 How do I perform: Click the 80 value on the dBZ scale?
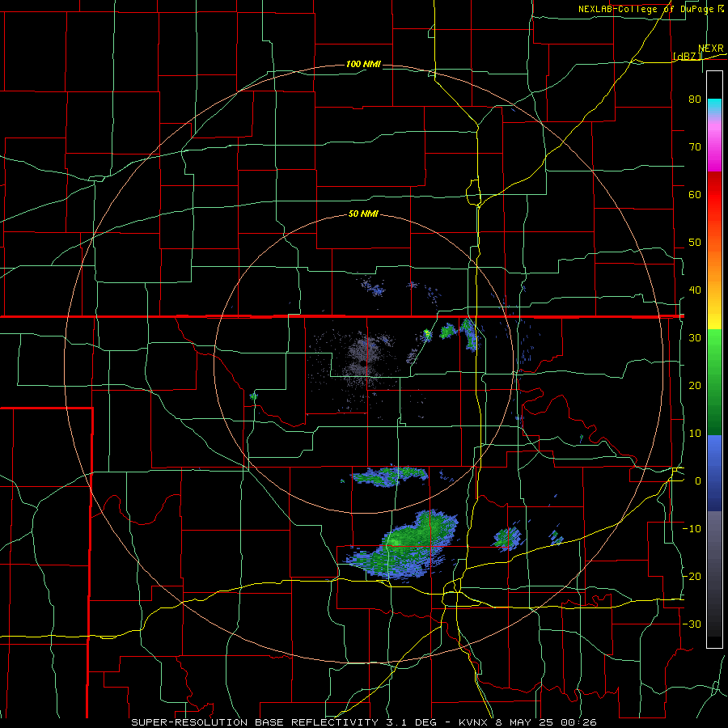pos(695,99)
